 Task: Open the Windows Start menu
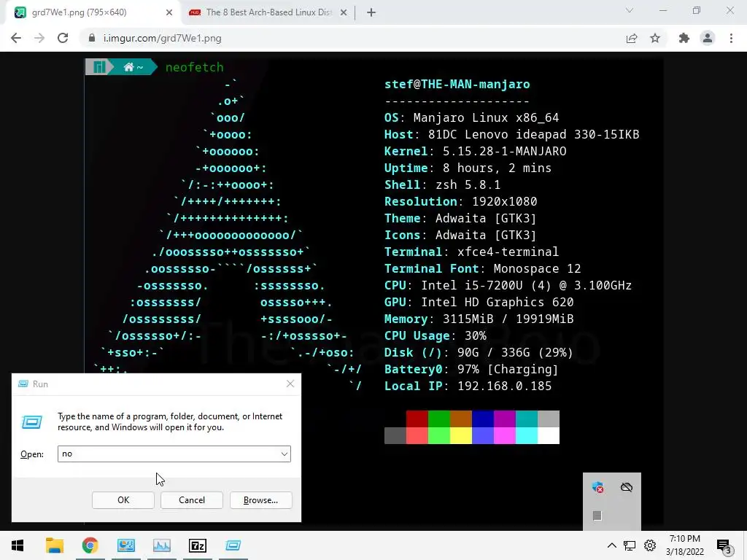point(18,545)
